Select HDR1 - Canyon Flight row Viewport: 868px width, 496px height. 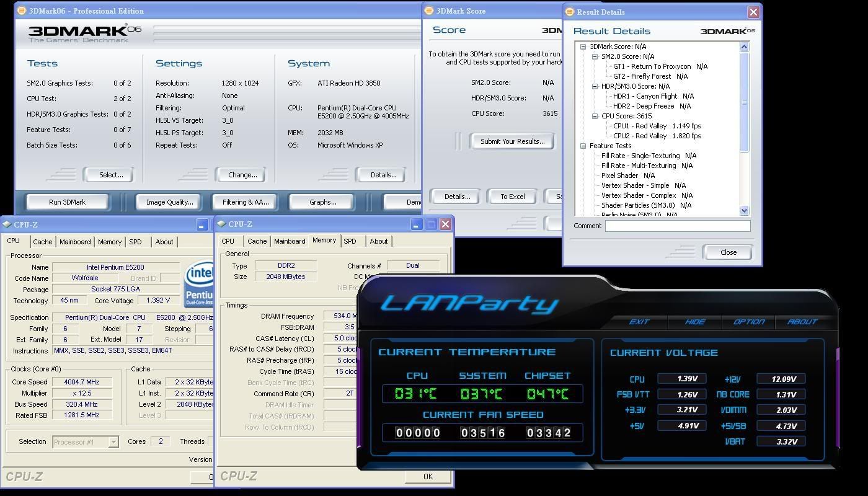coord(653,96)
